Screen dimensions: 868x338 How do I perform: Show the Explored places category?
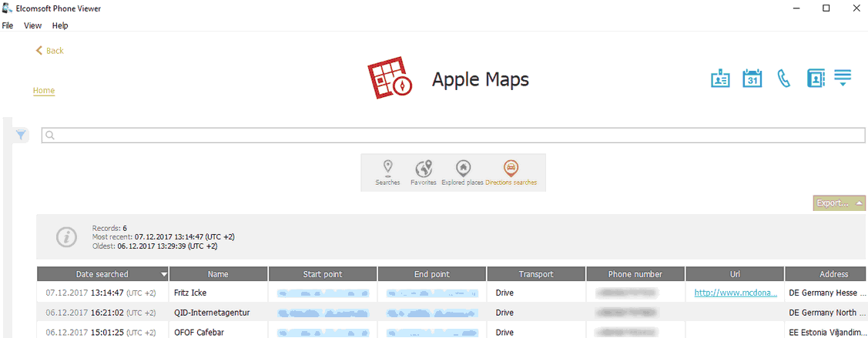462,172
